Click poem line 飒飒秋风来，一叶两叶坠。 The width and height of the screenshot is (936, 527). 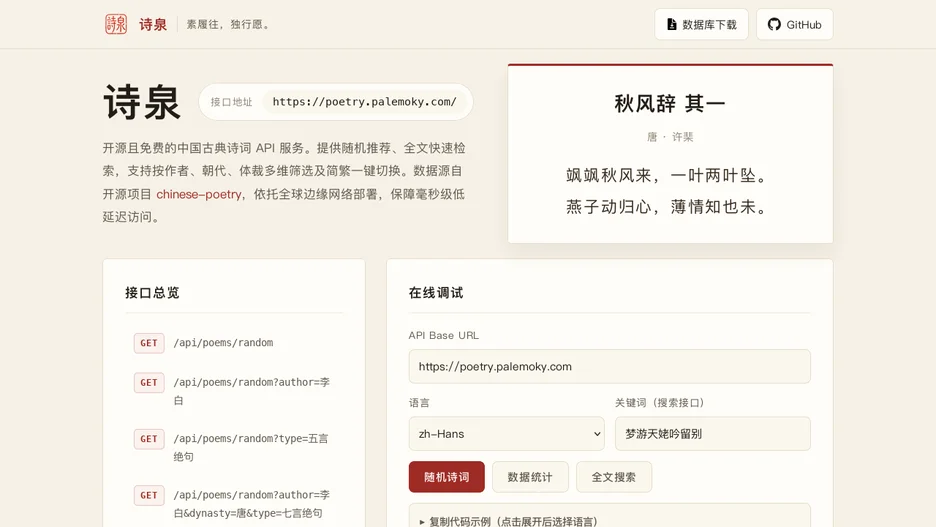coord(666,175)
